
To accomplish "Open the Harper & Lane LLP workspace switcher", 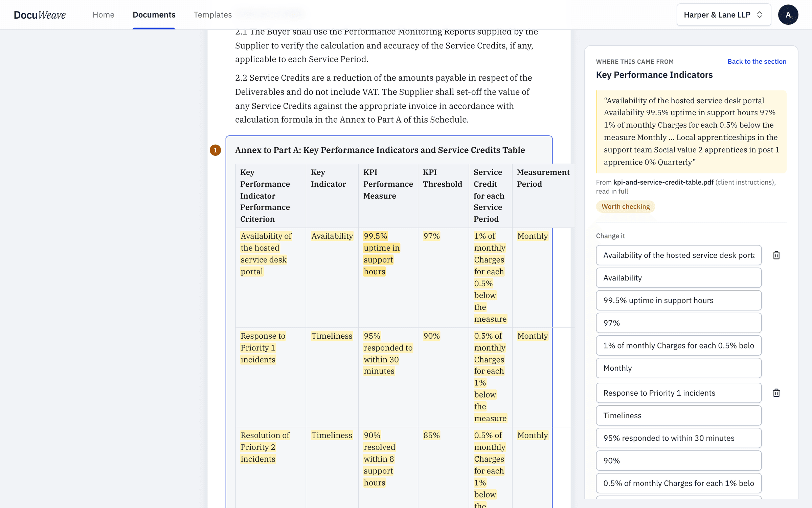I will [724, 15].
